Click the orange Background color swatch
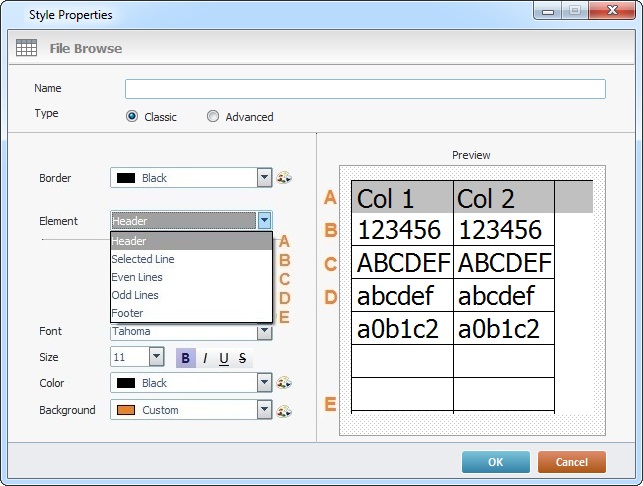 point(126,410)
